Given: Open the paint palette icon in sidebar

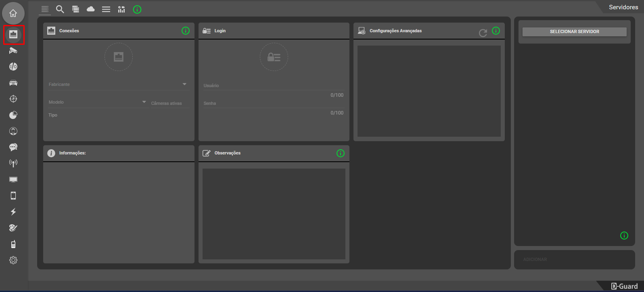Looking at the screenshot, I should coord(13,228).
